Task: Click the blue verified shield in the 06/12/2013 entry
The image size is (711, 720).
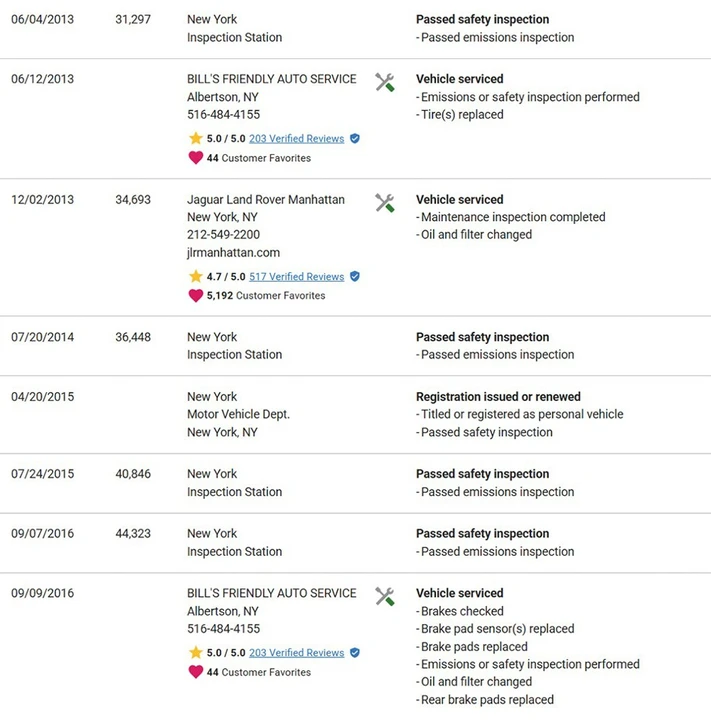Action: click(x=355, y=138)
